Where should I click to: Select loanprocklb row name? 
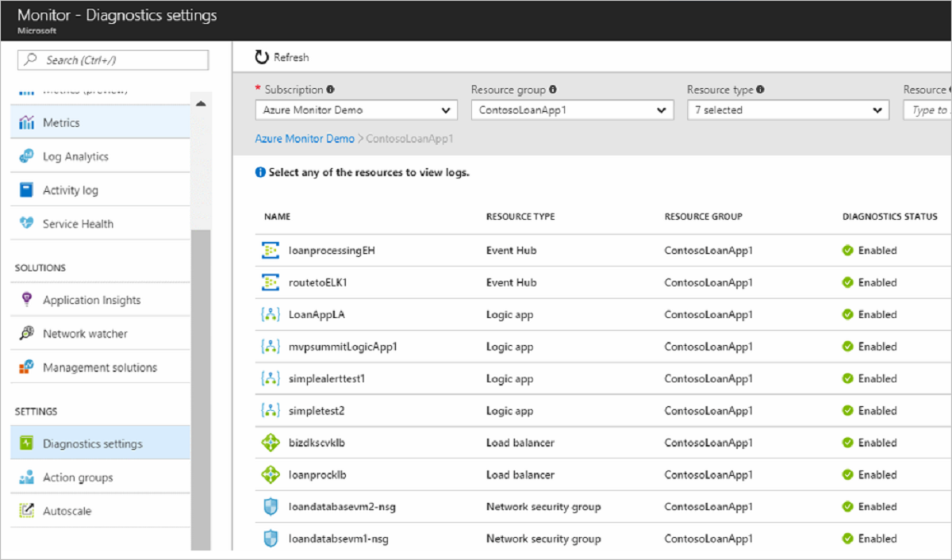click(x=318, y=475)
